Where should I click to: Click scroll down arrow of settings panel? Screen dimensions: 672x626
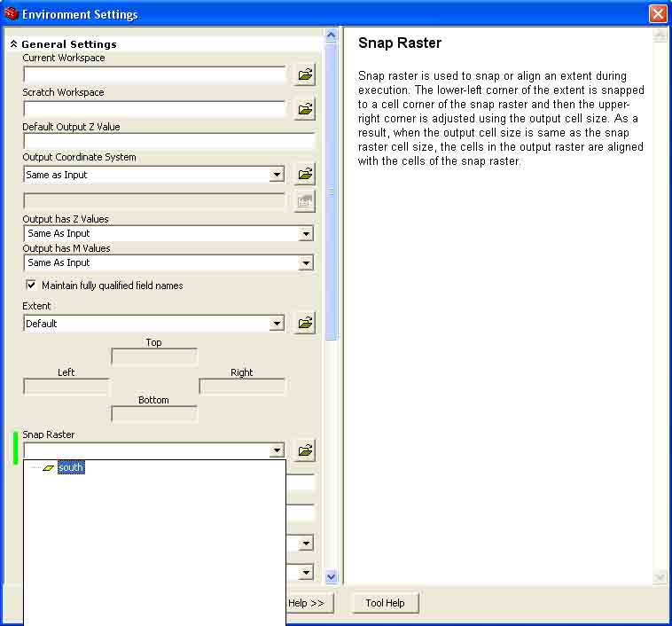(331, 577)
